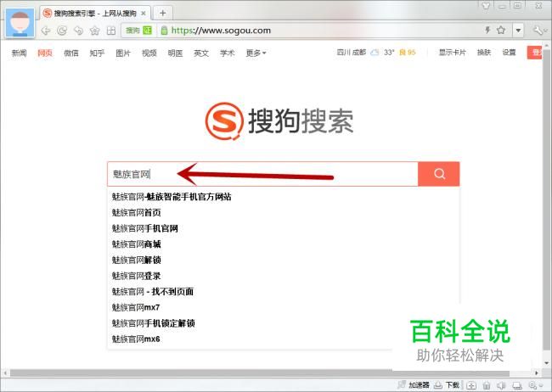The height and width of the screenshot is (392, 552).
Task: Go back with the back arrow
Action: [45, 31]
